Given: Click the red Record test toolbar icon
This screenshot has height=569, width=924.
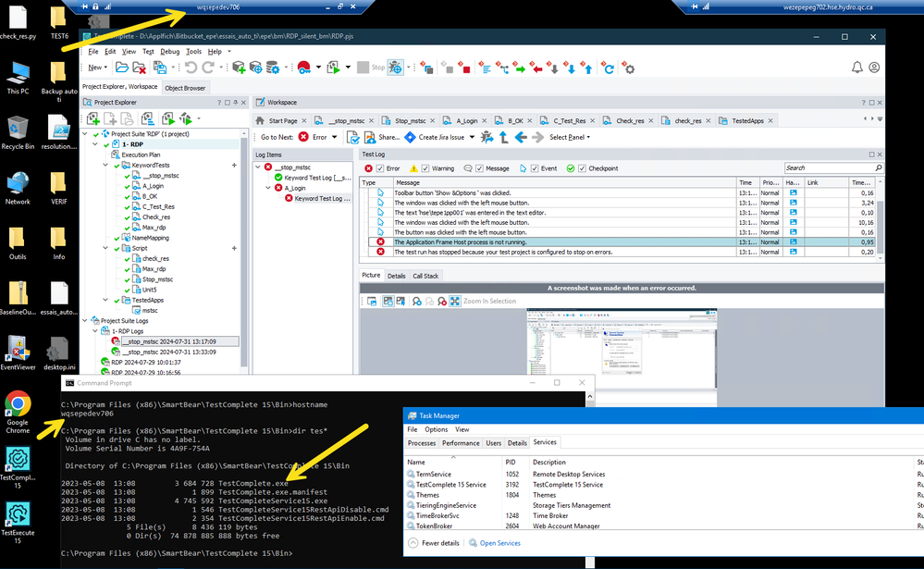Looking at the screenshot, I should coord(303,68).
